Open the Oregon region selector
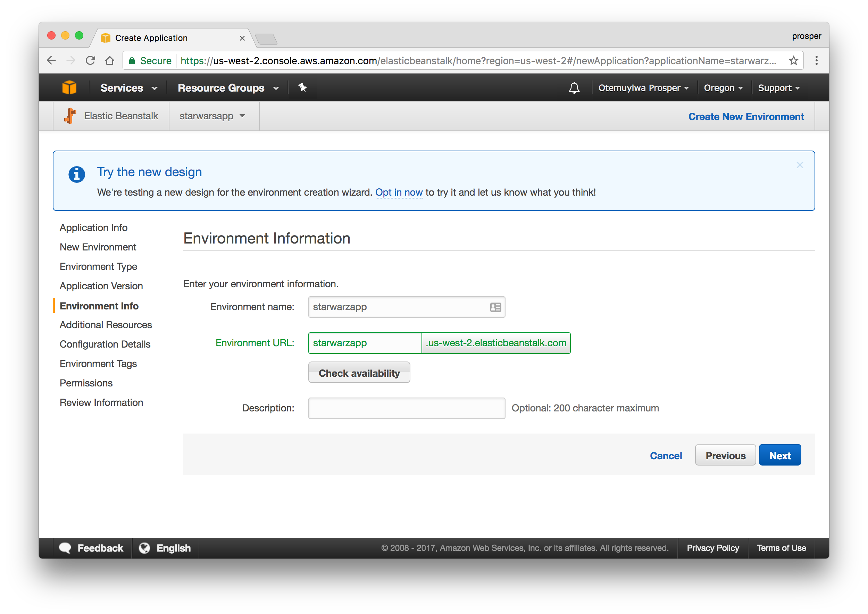Screen dimensions: 868x614 pyautogui.click(x=723, y=88)
